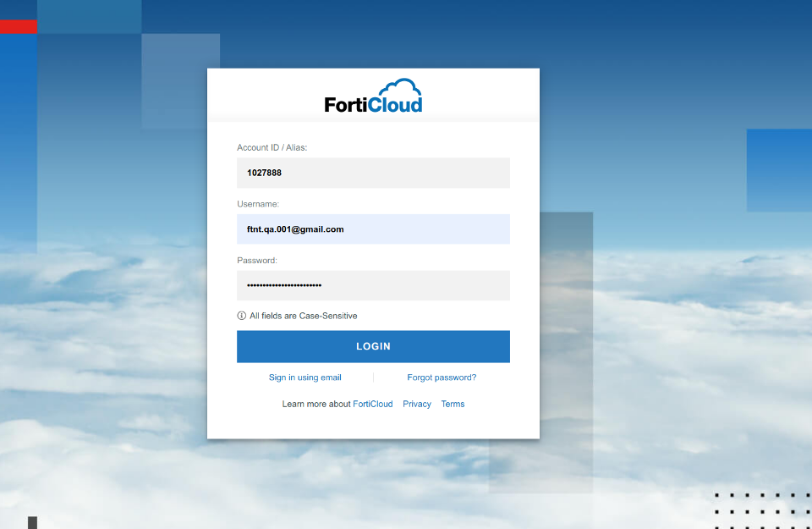
Task: Click the 'All fields are Case-Sensitive' text
Action: point(301,315)
